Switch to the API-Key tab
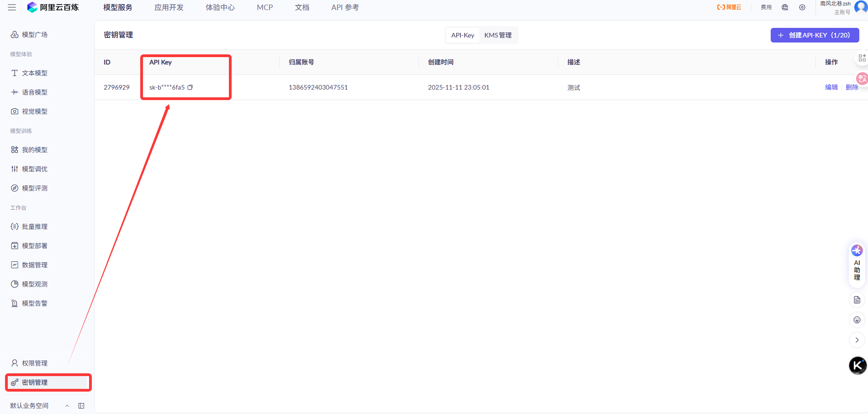The width and height of the screenshot is (868, 414). click(x=463, y=35)
